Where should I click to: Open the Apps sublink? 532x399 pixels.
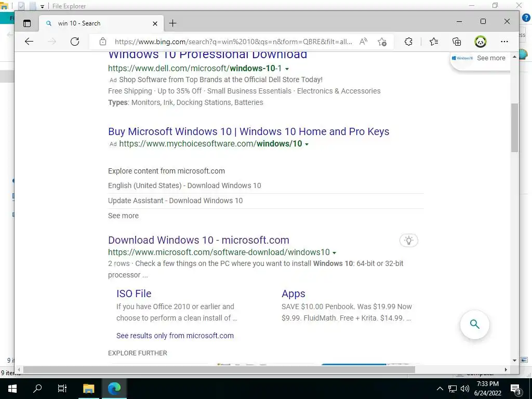(x=293, y=294)
